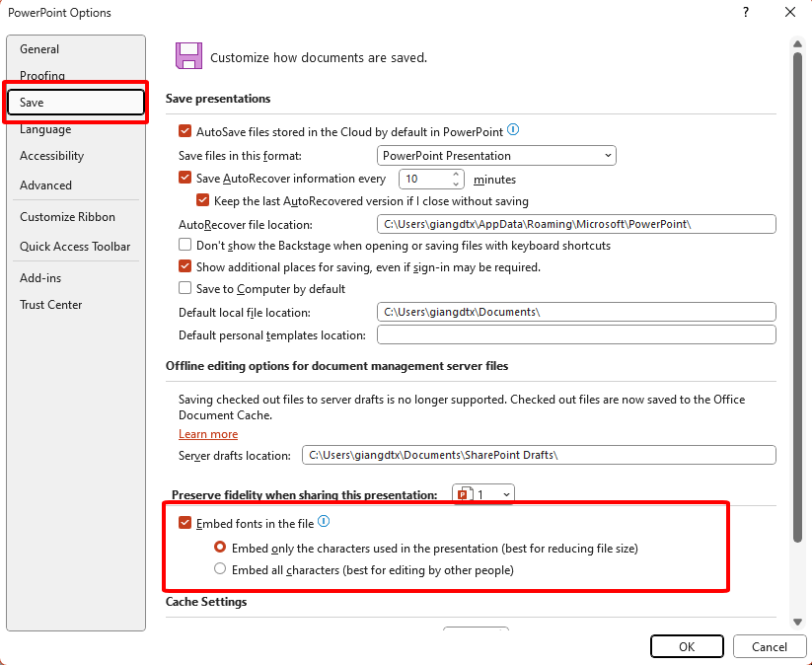
Task: Uncheck AutoSave files stored in the Cloud
Action: 185,131
